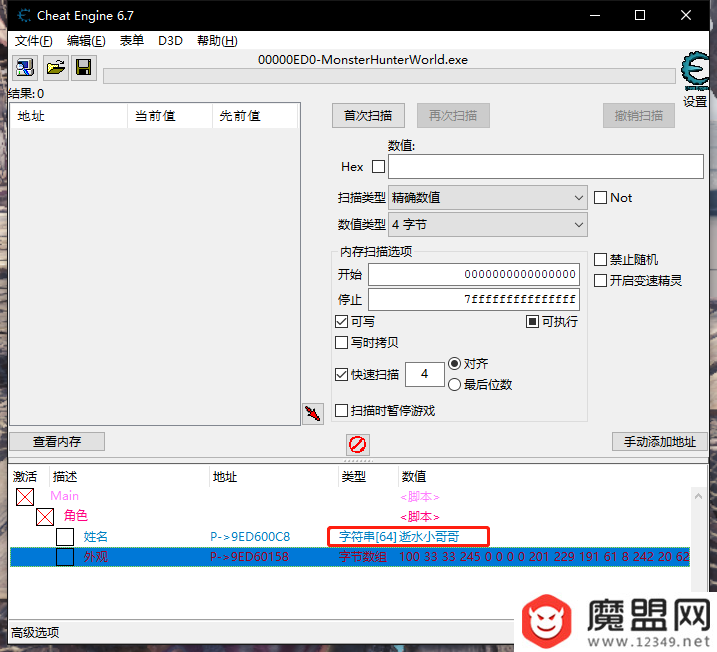Open the 编辑(E) menu
Viewport: 717px width, 652px height.
coord(86,41)
